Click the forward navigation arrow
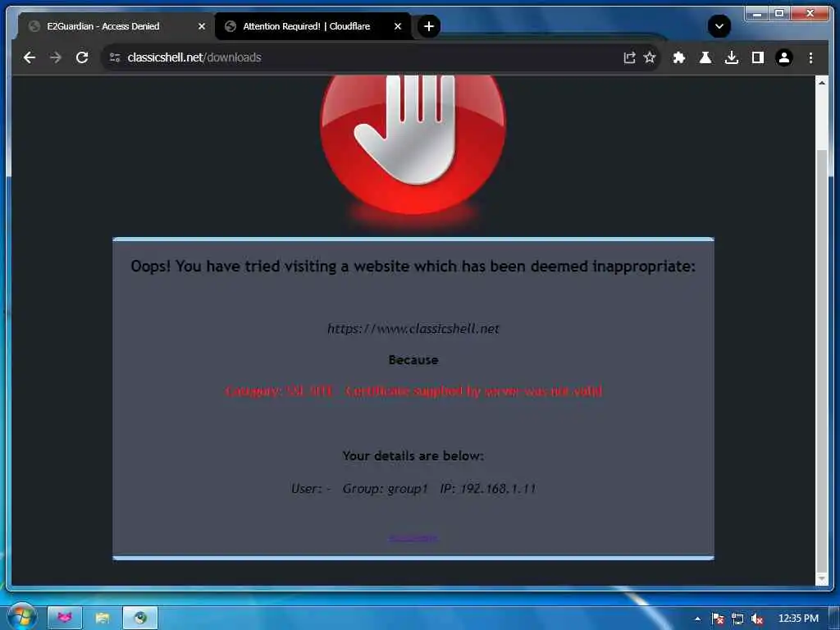Image resolution: width=840 pixels, height=630 pixels. pyautogui.click(x=56, y=57)
